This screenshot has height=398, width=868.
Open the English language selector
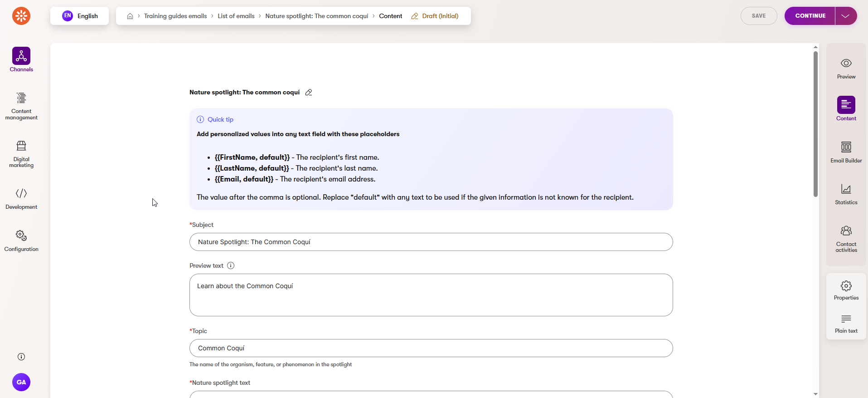point(80,16)
